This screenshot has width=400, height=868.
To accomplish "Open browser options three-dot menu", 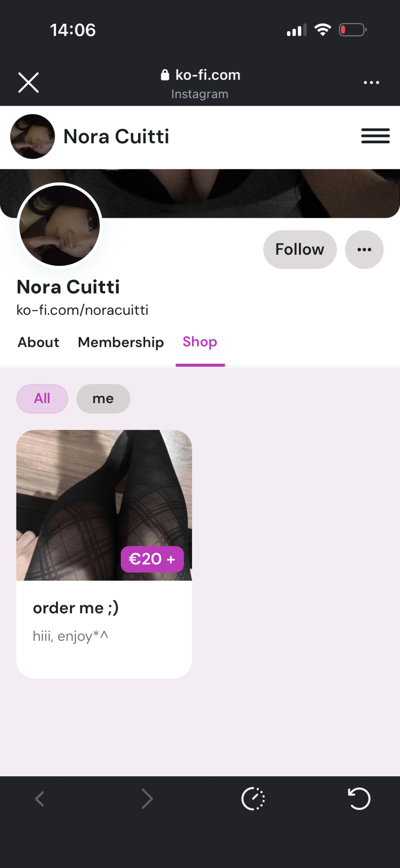I will pyautogui.click(x=371, y=82).
